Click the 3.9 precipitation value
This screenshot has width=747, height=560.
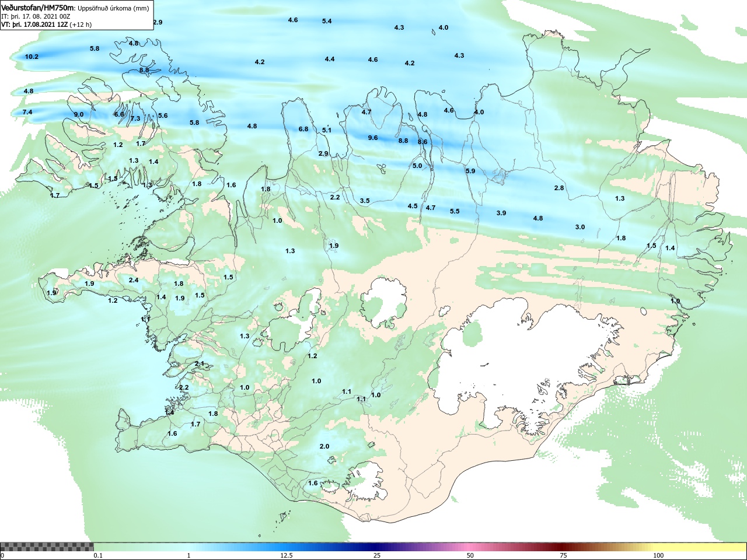click(x=501, y=213)
